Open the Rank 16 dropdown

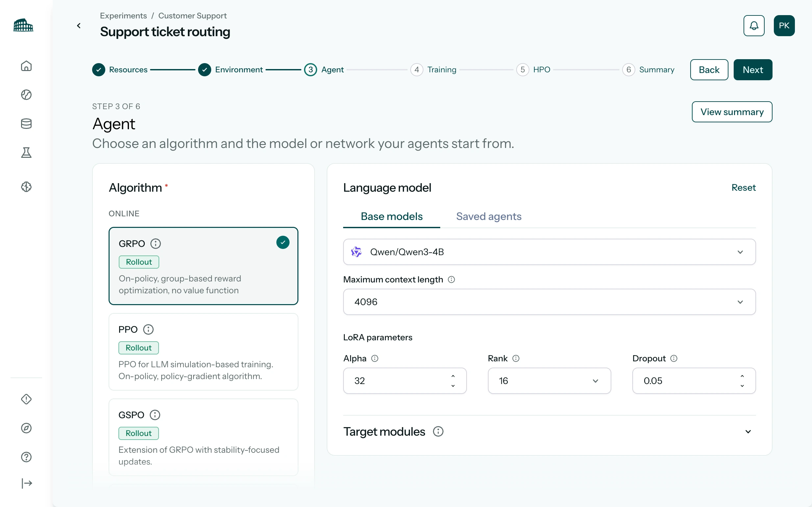(549, 381)
